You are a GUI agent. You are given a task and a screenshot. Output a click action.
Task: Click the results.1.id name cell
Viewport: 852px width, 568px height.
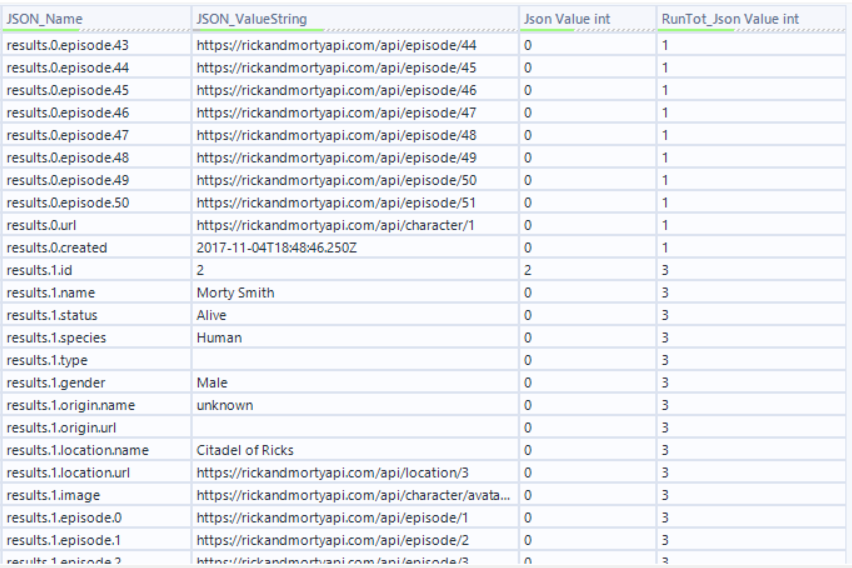97,270
